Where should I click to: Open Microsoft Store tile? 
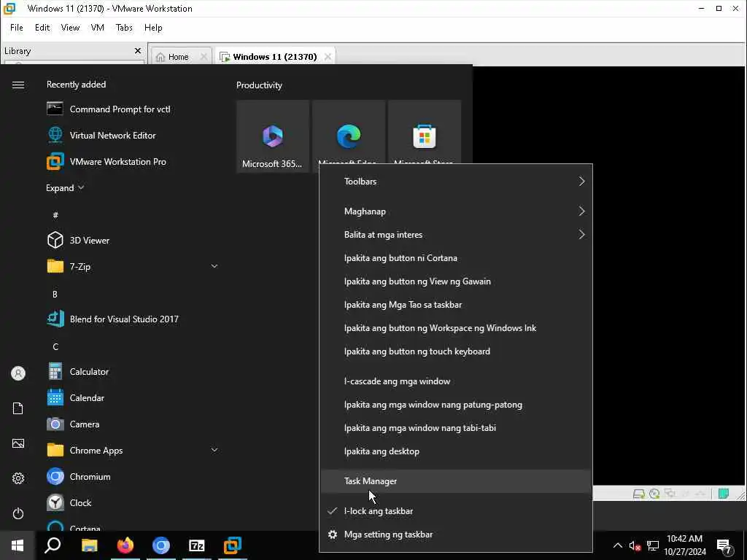click(x=424, y=133)
